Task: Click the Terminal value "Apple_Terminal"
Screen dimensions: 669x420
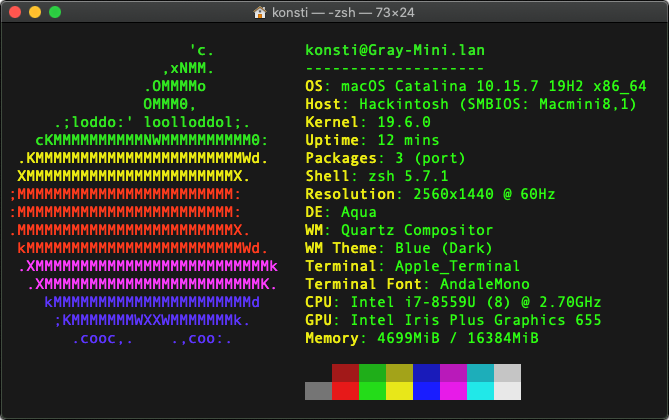Action: [457, 266]
